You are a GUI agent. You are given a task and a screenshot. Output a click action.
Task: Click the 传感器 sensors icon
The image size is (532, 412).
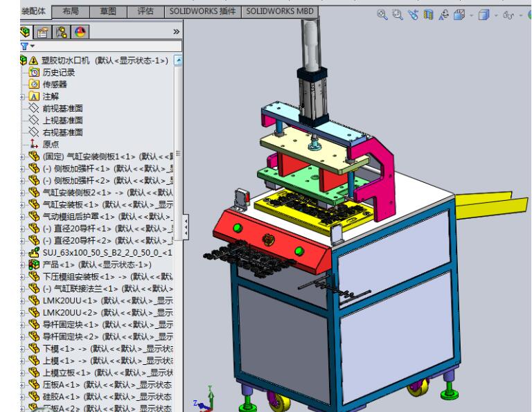click(34, 84)
